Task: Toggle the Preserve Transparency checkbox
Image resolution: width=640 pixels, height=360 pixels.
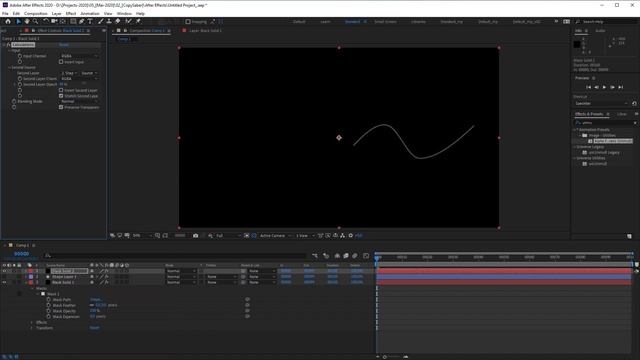Action: [x=61, y=107]
